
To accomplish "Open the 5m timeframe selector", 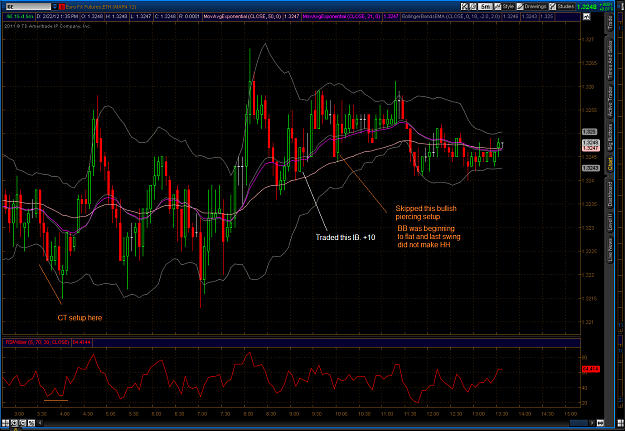I will click(x=485, y=6).
